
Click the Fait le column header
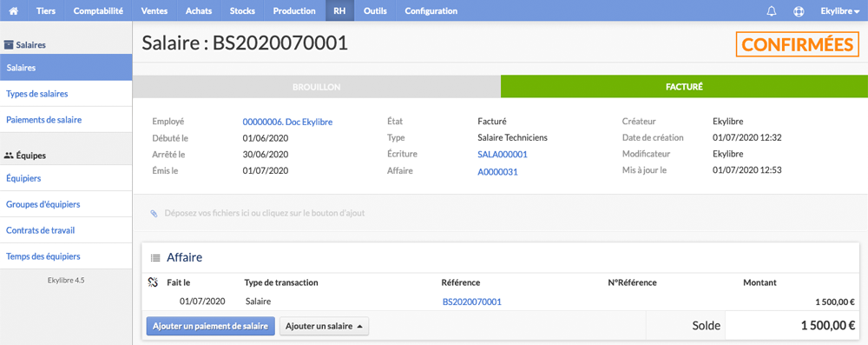point(179,282)
